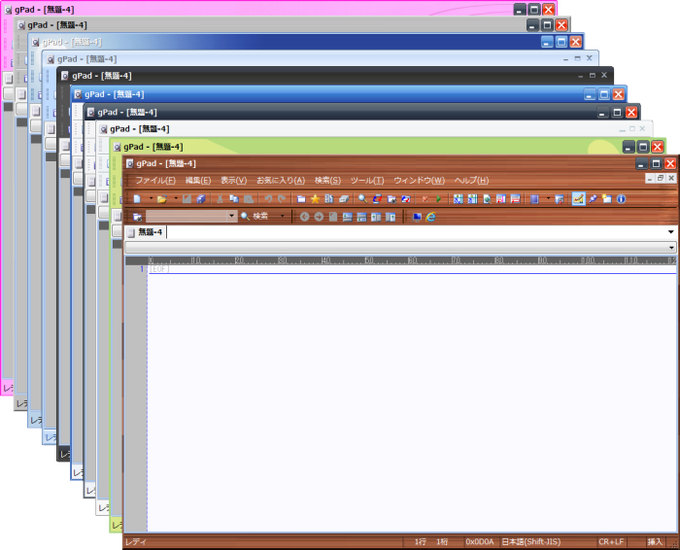Image resolution: width=680 pixels, height=550 pixels.
Task: Click the folder icon left of search box
Action: pos(137,216)
